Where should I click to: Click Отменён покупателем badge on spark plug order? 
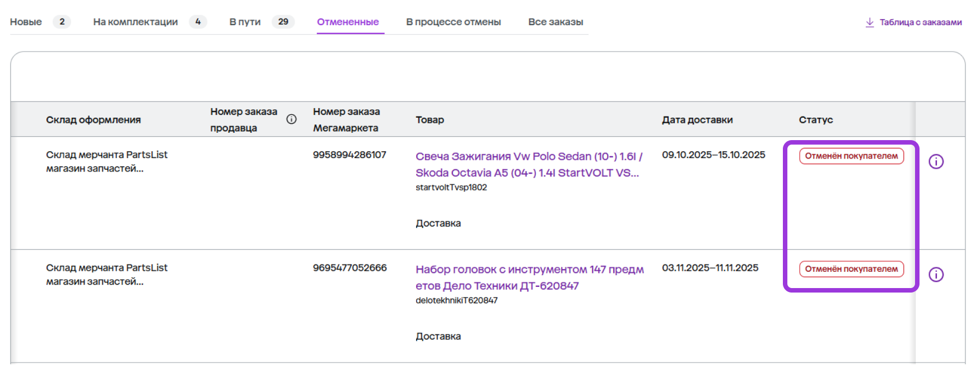click(851, 156)
